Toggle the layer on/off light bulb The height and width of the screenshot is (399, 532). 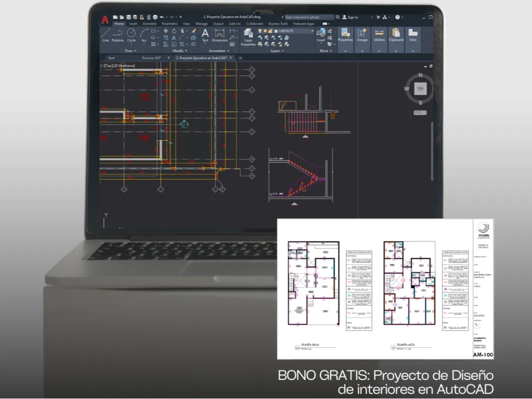(x=260, y=31)
